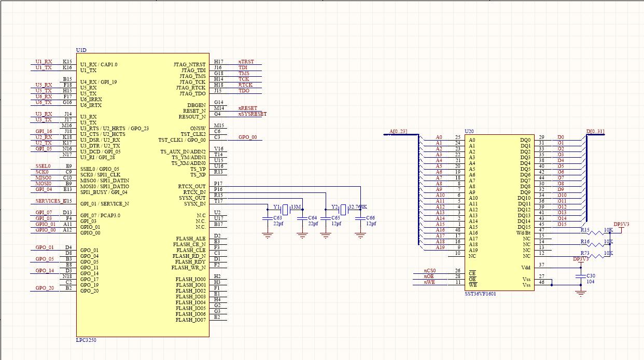Click the SCK0 net label
This screenshot has height=360, width=644.
coord(41,172)
